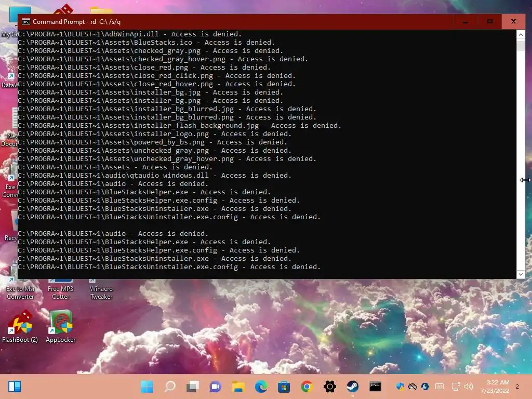The height and width of the screenshot is (399, 532).
Task: Click the OneDrive cloud tray icon
Action: click(x=412, y=387)
